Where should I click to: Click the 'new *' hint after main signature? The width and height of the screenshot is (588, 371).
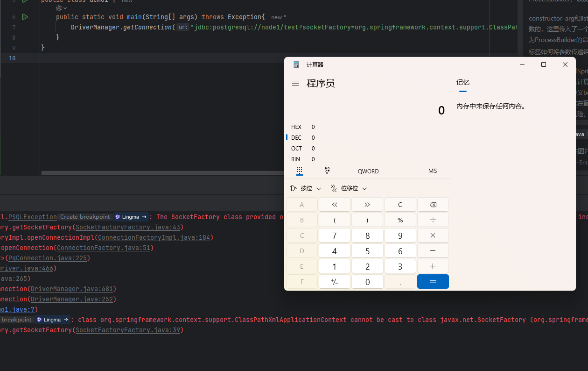point(279,17)
